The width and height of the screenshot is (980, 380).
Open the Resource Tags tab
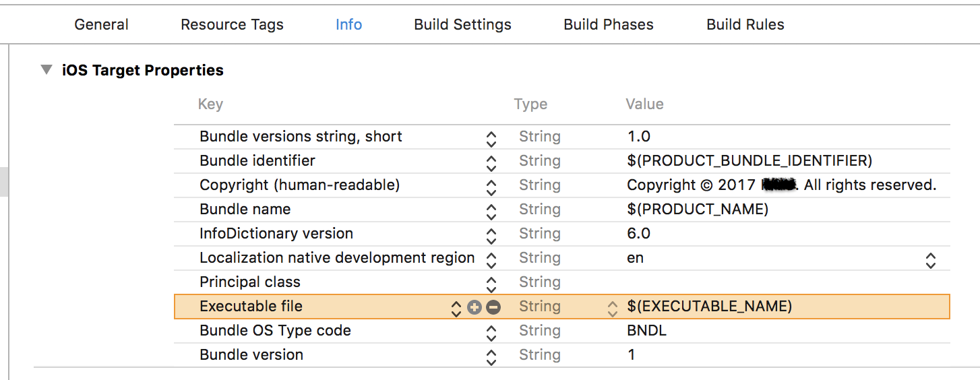point(232,25)
